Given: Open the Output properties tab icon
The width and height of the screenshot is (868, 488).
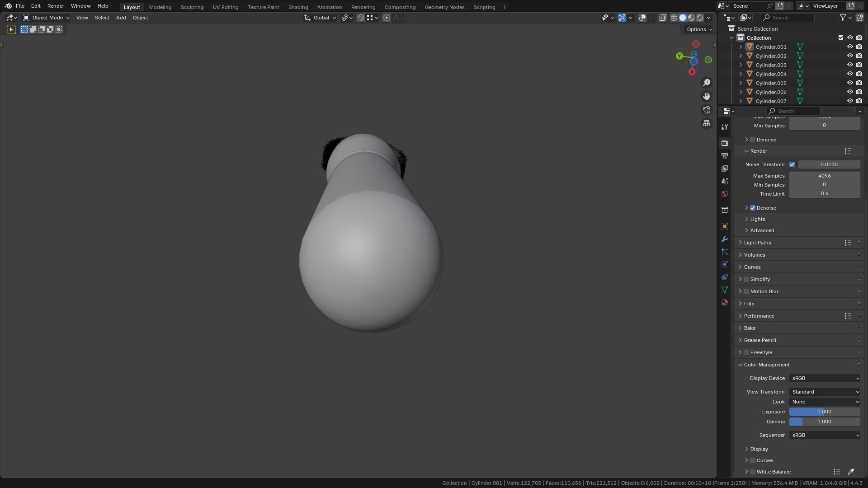Looking at the screenshot, I should (x=725, y=156).
